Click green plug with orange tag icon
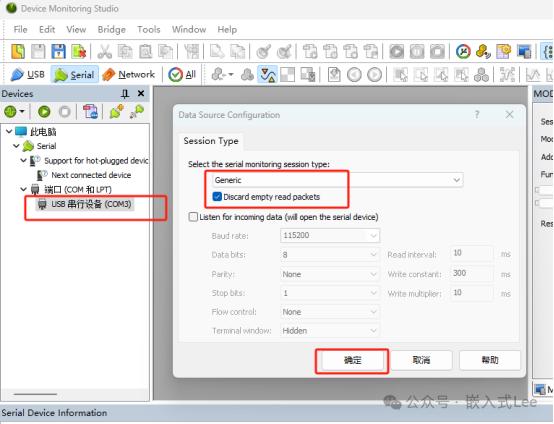The image size is (554, 424). click(x=117, y=112)
